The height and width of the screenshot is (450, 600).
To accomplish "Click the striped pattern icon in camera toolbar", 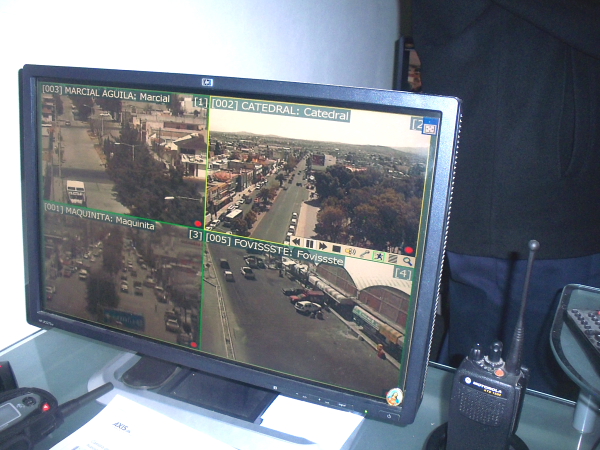I will coord(393,258).
